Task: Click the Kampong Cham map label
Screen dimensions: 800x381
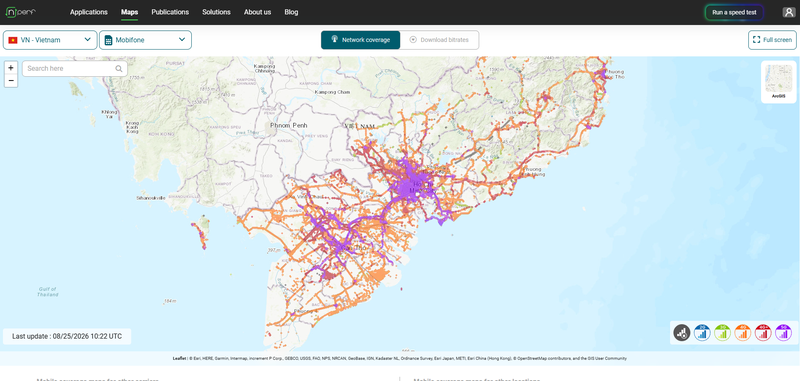Action: [x=333, y=92]
